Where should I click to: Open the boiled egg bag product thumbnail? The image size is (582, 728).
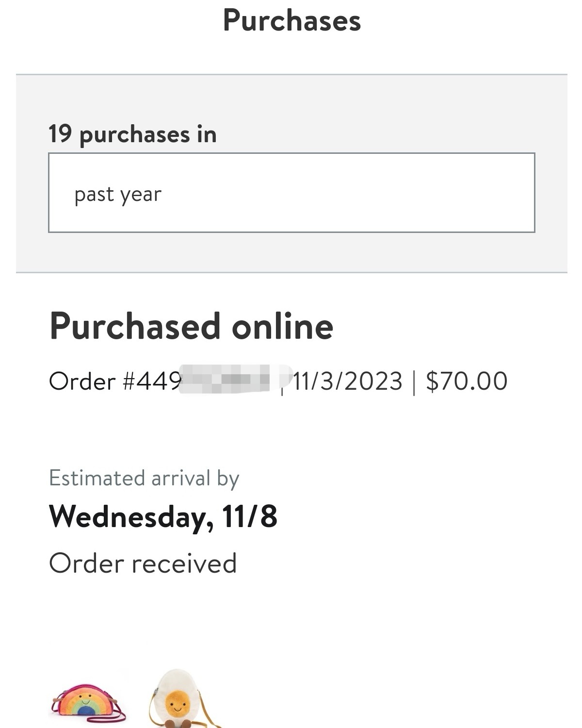pos(178,700)
